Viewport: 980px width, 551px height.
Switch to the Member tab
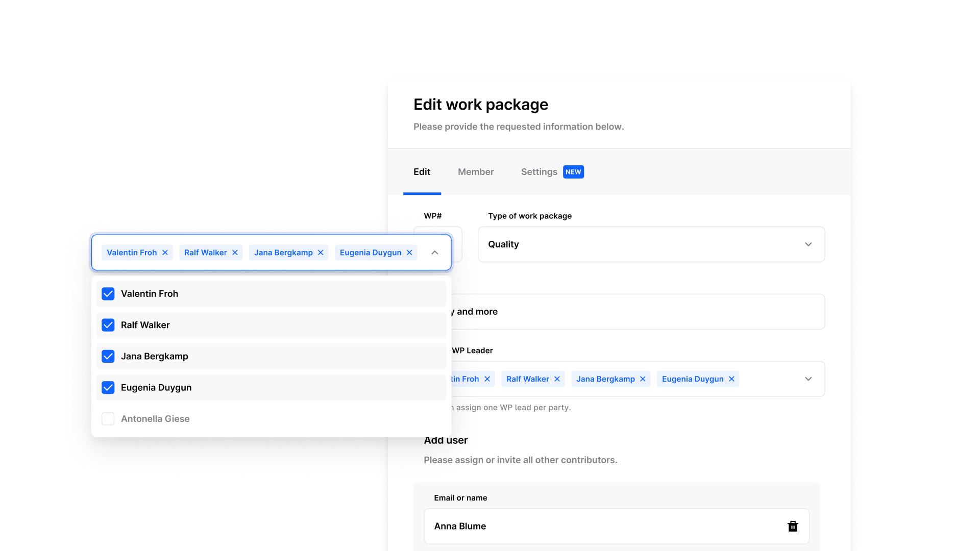476,172
